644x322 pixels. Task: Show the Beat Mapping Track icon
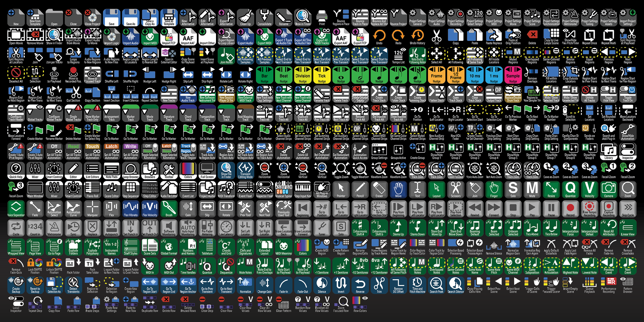click(x=245, y=113)
